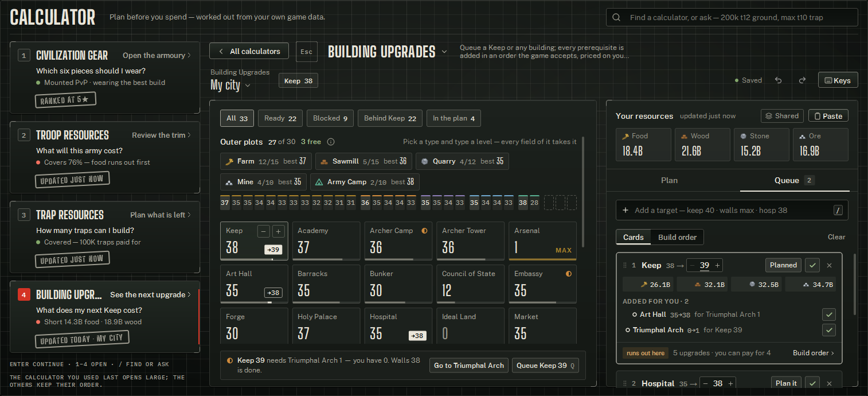The image size is (868, 396).
Task: Increase the Hospital target level above 38
Action: pos(730,383)
